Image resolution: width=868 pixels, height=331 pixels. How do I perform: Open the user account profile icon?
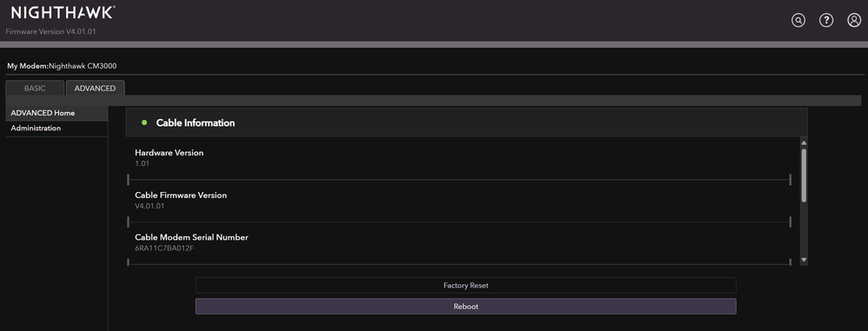click(854, 21)
